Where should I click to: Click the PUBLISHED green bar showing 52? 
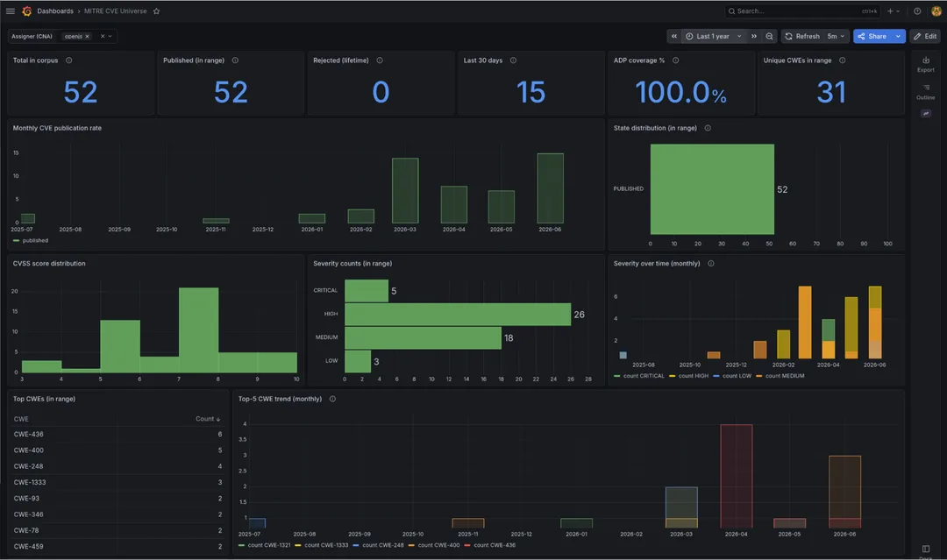pyautogui.click(x=712, y=189)
